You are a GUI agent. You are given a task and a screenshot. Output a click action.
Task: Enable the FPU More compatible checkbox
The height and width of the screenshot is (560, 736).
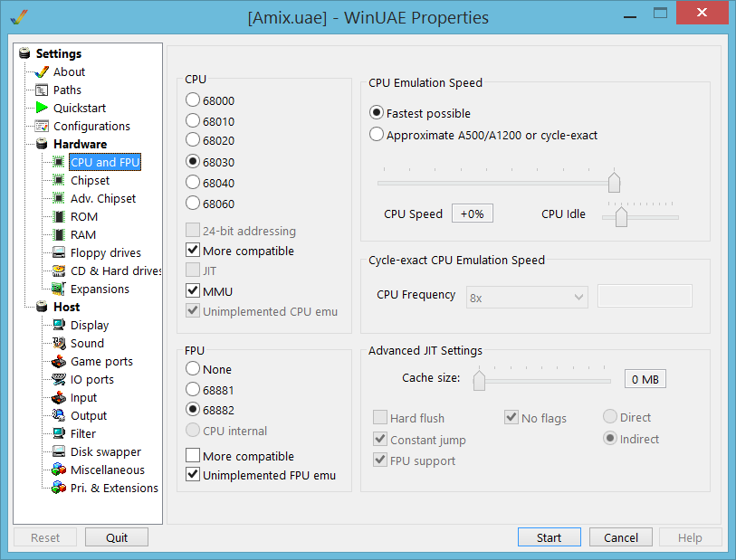[x=193, y=455]
